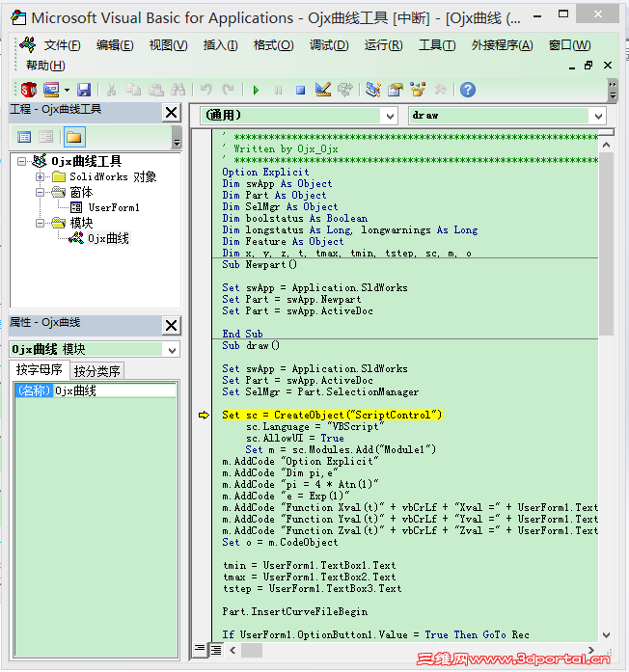Switch to the 按字母序 tab
Image resolution: width=629 pixels, height=672 pixels.
coord(39,370)
